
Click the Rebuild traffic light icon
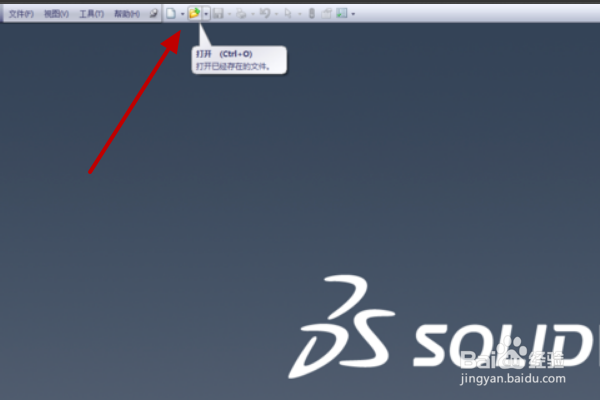coord(312,14)
